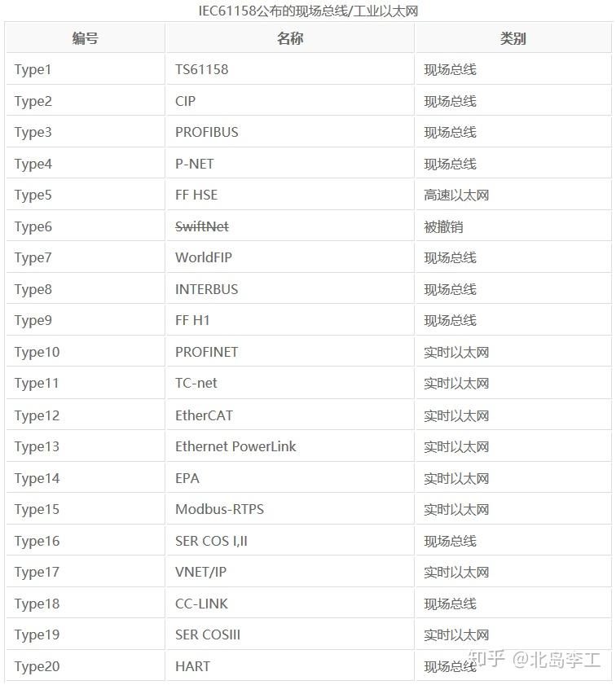Click the 名称 column header
This screenshot has height=685, width=616.
click(x=289, y=38)
